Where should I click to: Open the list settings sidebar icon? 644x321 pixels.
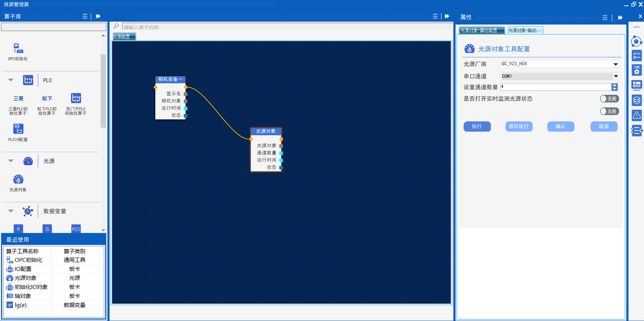coord(636,70)
